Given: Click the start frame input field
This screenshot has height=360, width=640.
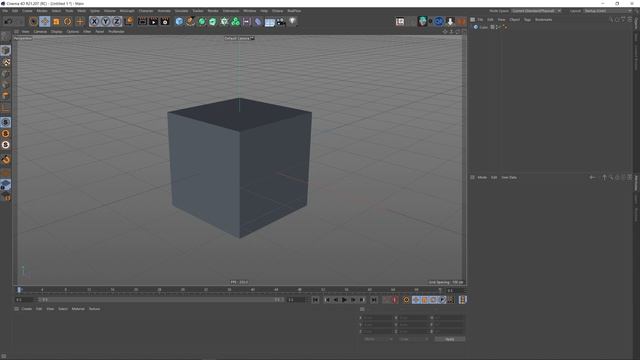Looking at the screenshot, I should [25, 300].
